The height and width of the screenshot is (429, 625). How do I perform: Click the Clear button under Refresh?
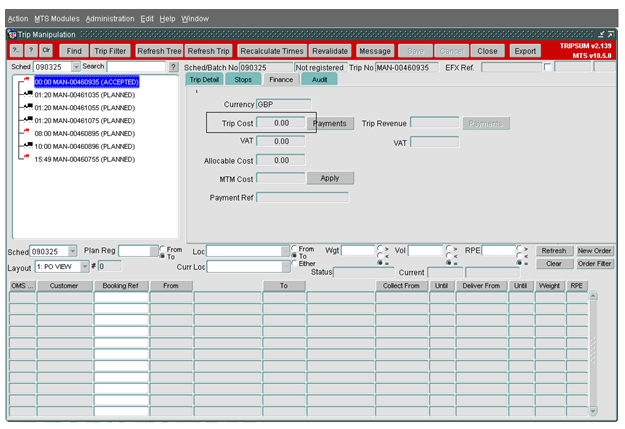pyautogui.click(x=554, y=264)
